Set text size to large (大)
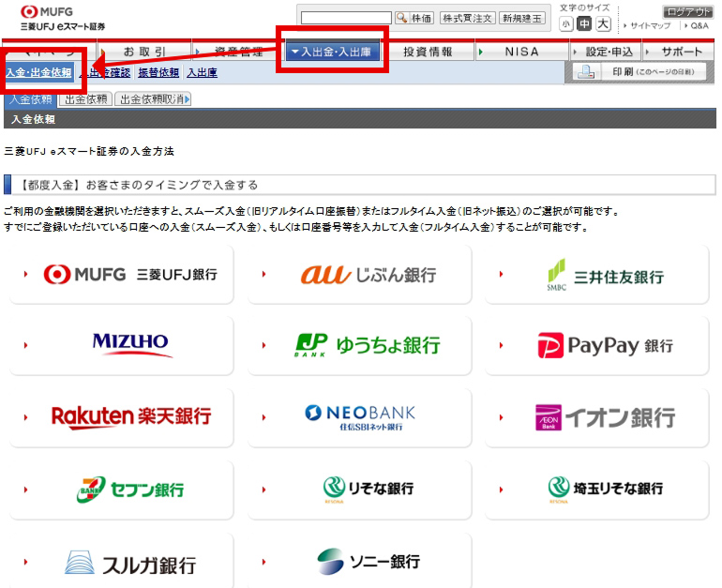This screenshot has height=588, width=722. pos(603,24)
